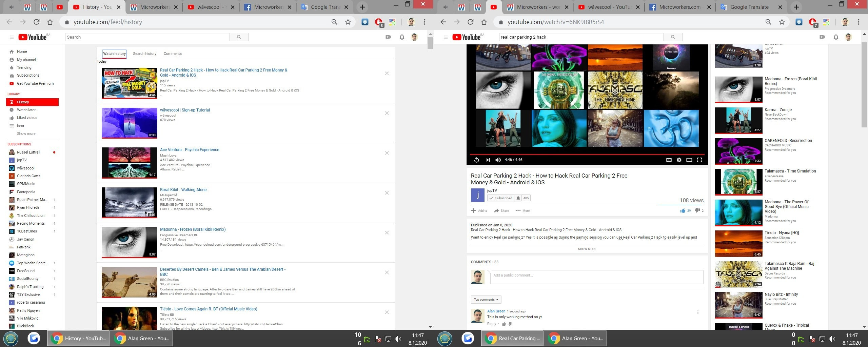This screenshot has width=868, height=347.
Task: Enter fullscreen in the video player
Action: (699, 160)
